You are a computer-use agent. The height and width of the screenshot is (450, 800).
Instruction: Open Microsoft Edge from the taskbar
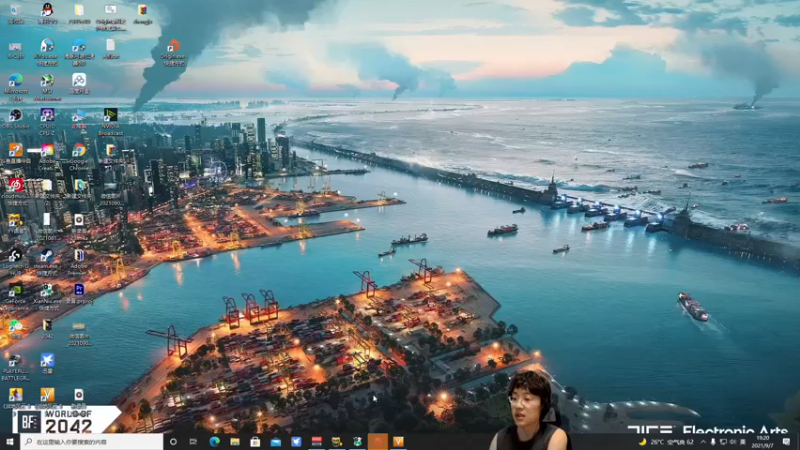[x=214, y=441]
